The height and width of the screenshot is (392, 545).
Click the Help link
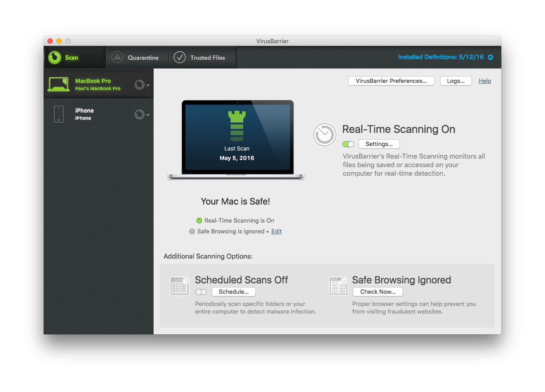[485, 81]
